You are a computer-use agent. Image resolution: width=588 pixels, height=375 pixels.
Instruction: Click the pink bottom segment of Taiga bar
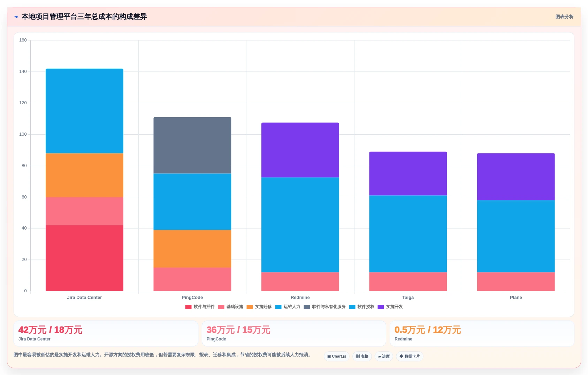pyautogui.click(x=408, y=282)
